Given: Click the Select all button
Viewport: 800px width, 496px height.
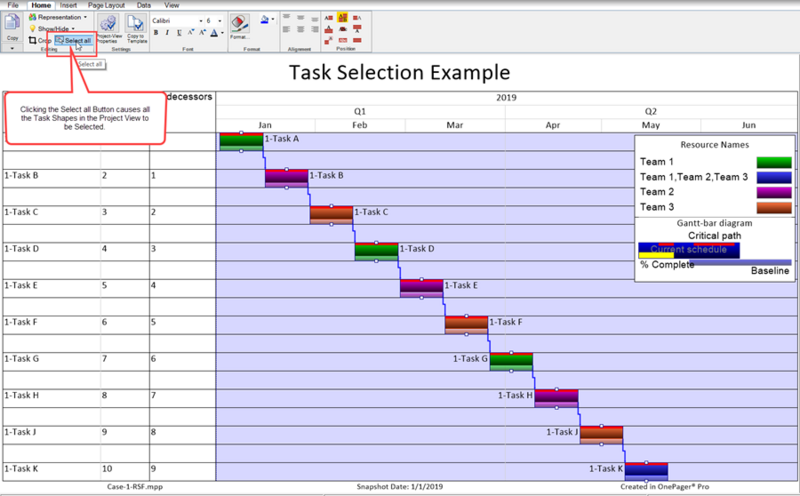Looking at the screenshot, I should [x=73, y=40].
